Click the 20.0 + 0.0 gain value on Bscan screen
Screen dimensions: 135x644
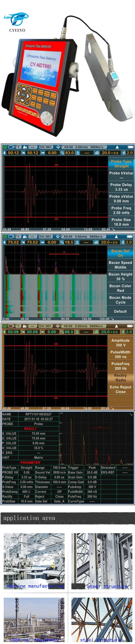click(x=109, y=242)
